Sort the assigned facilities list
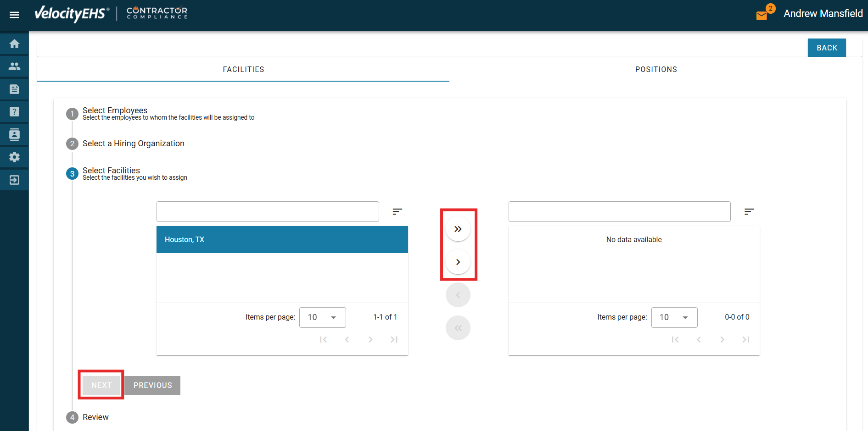868x431 pixels. click(749, 211)
